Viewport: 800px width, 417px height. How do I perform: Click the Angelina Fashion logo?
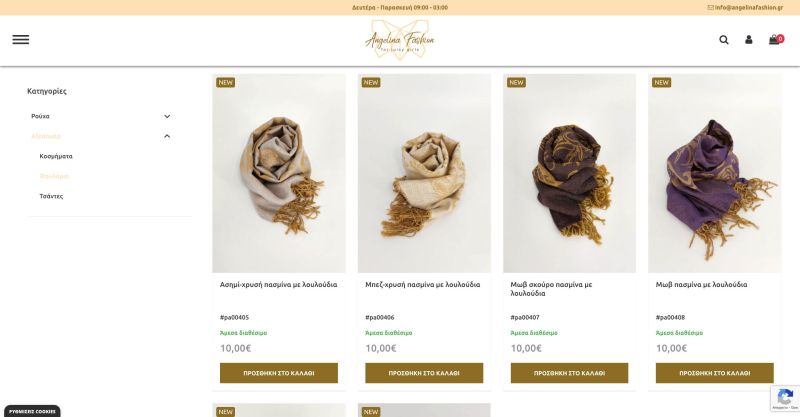tap(399, 40)
